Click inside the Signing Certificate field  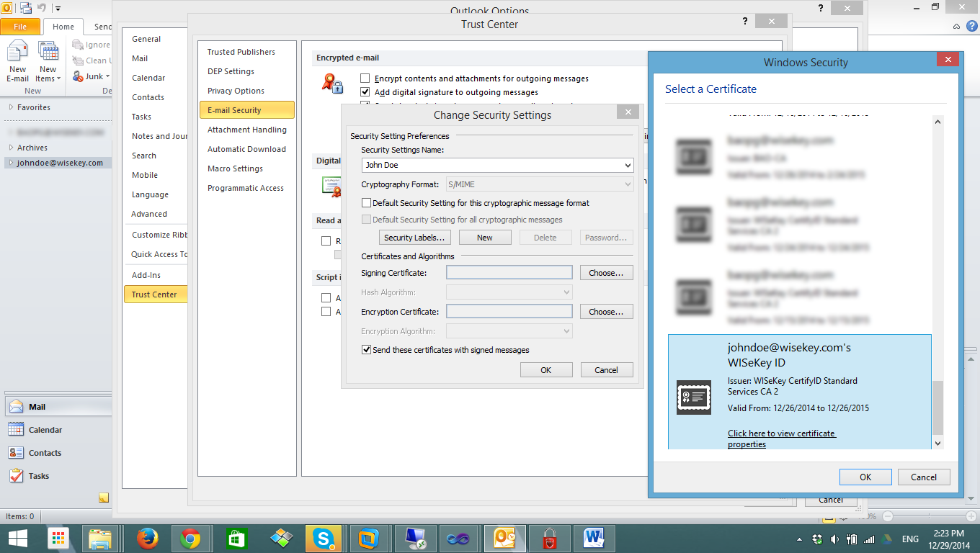pos(509,273)
